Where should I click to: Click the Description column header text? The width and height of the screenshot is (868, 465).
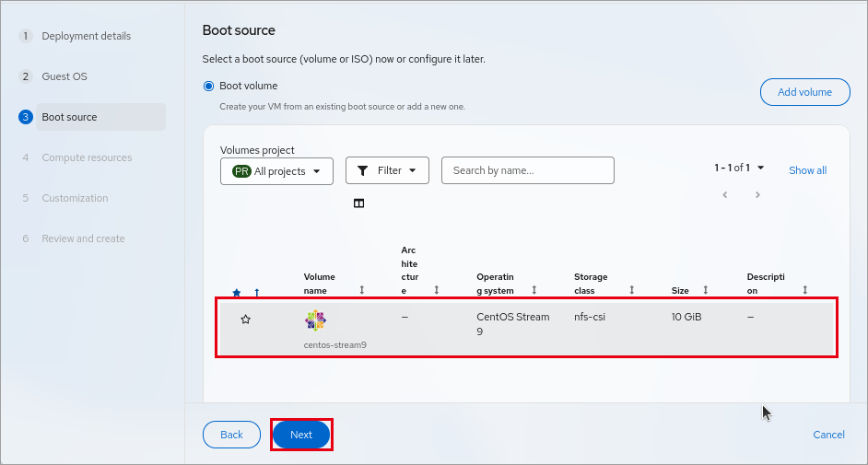click(766, 284)
